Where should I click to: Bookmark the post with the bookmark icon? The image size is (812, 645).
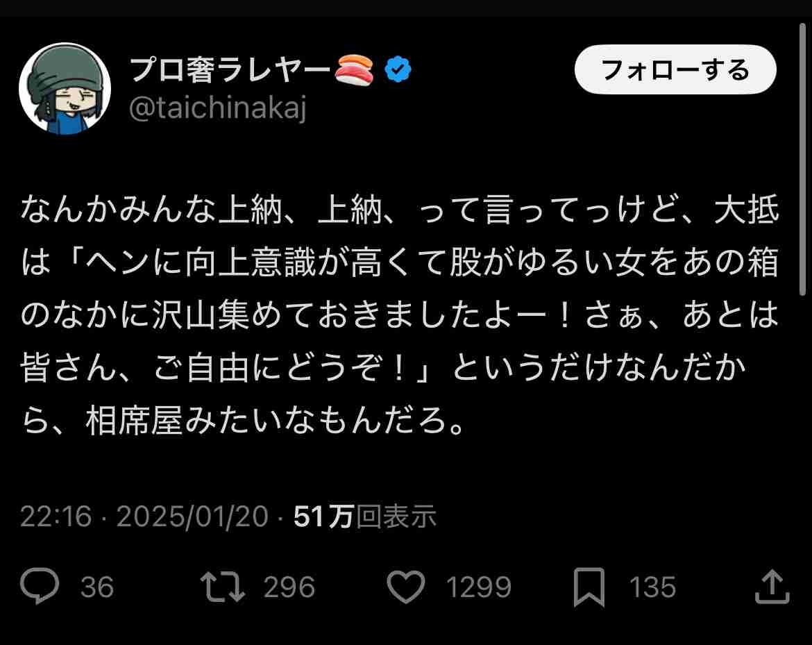coord(589,587)
